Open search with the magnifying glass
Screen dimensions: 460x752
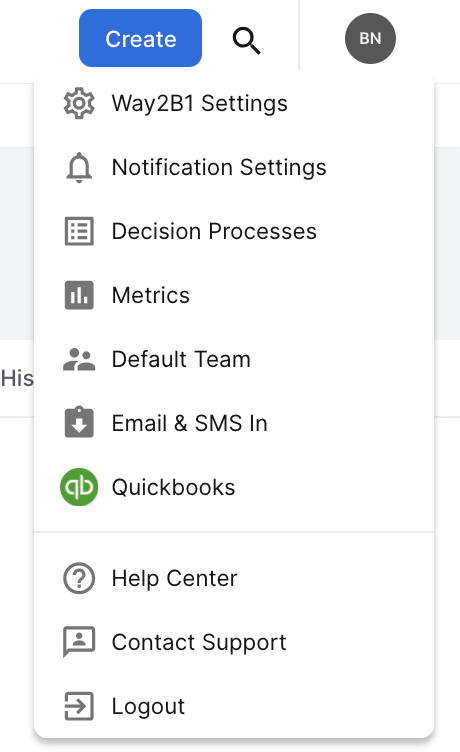(x=247, y=40)
